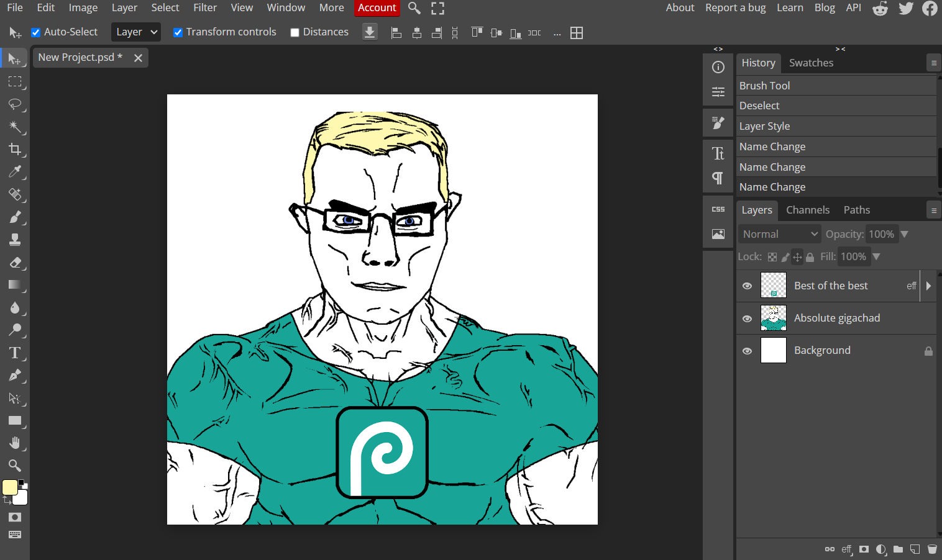Click the Delete layer trash icon
The image size is (942, 560).
pyautogui.click(x=932, y=549)
